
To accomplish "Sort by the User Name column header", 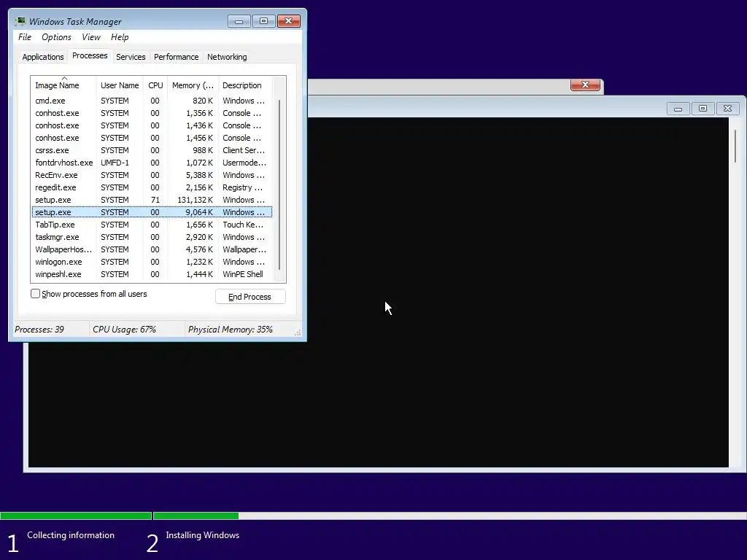I will pyautogui.click(x=120, y=85).
